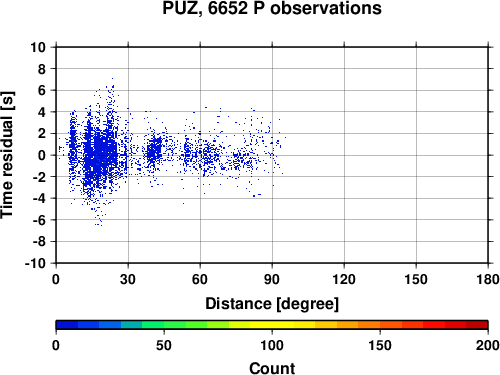Click the x-axis tick label "60"
Screen dimensions: 500x375
coord(200,279)
